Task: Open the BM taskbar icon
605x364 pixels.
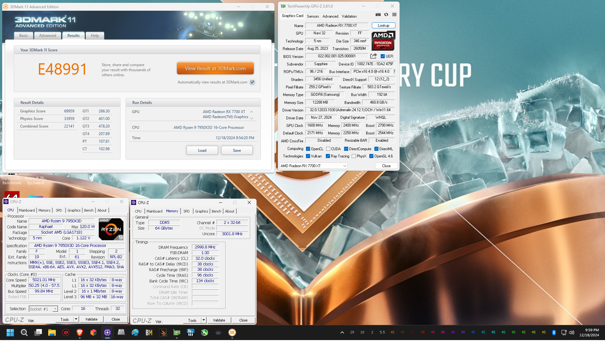Action: [149, 333]
